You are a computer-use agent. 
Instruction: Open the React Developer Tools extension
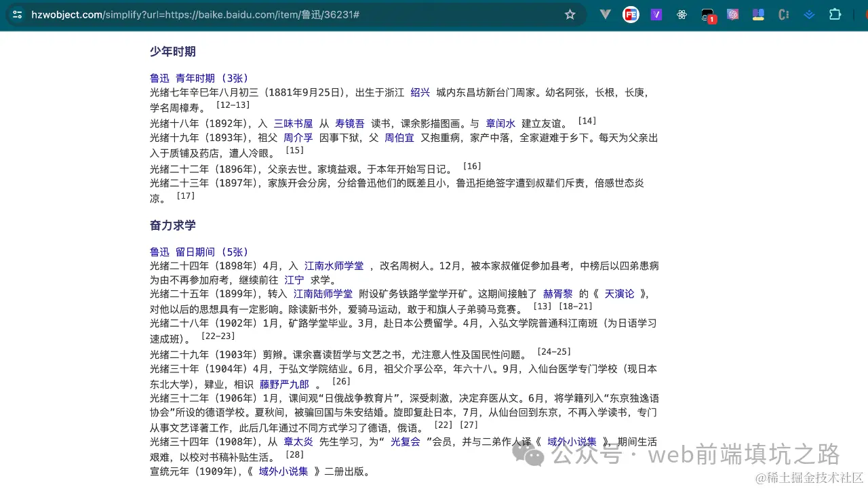pyautogui.click(x=682, y=14)
